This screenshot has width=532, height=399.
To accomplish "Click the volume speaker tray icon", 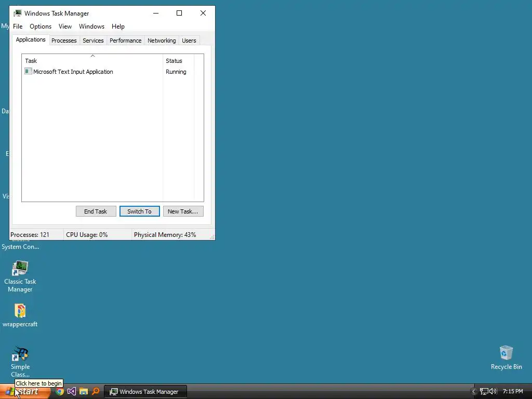I will [x=493, y=392].
